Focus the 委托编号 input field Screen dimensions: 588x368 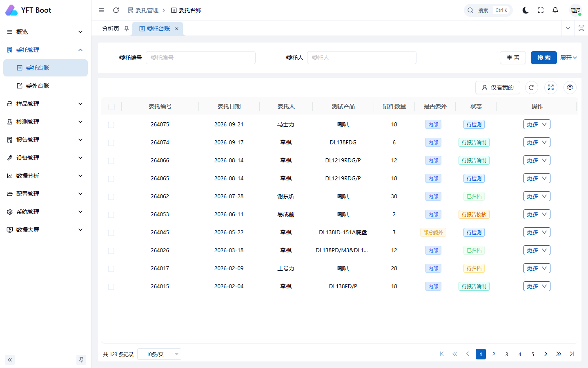pyautogui.click(x=200, y=58)
